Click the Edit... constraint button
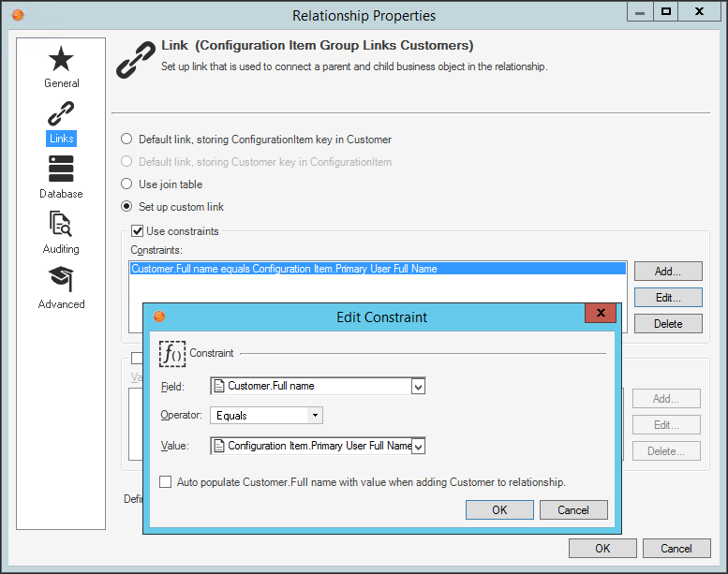Screen dimensions: 728x574 [x=668, y=298]
